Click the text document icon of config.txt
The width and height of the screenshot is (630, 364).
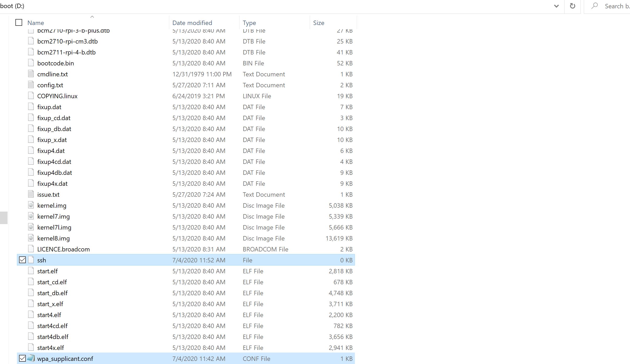pyautogui.click(x=31, y=85)
